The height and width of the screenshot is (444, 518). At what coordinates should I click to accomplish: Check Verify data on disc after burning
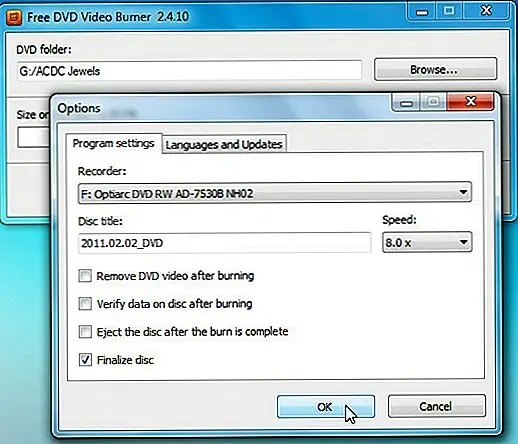coord(85,304)
